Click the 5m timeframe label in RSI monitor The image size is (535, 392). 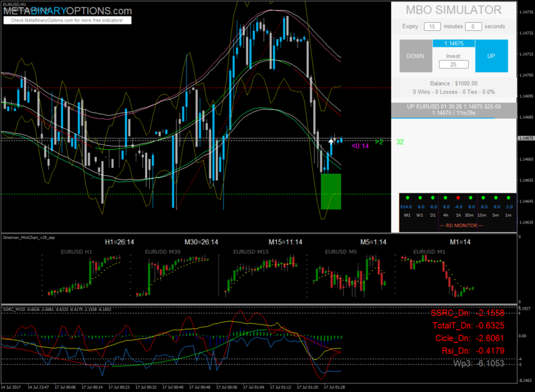(x=496, y=215)
